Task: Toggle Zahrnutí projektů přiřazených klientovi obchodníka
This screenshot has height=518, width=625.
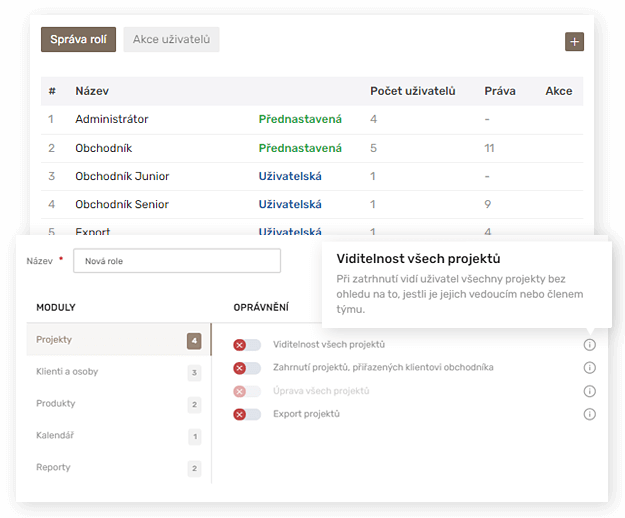Action: pyautogui.click(x=247, y=367)
